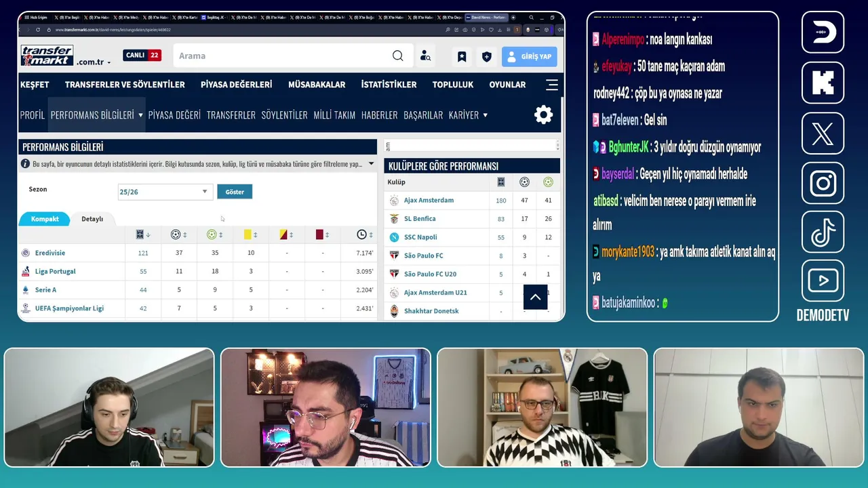Screen dimensions: 868x488
Task: Click the shield icon in header
Action: (486, 57)
